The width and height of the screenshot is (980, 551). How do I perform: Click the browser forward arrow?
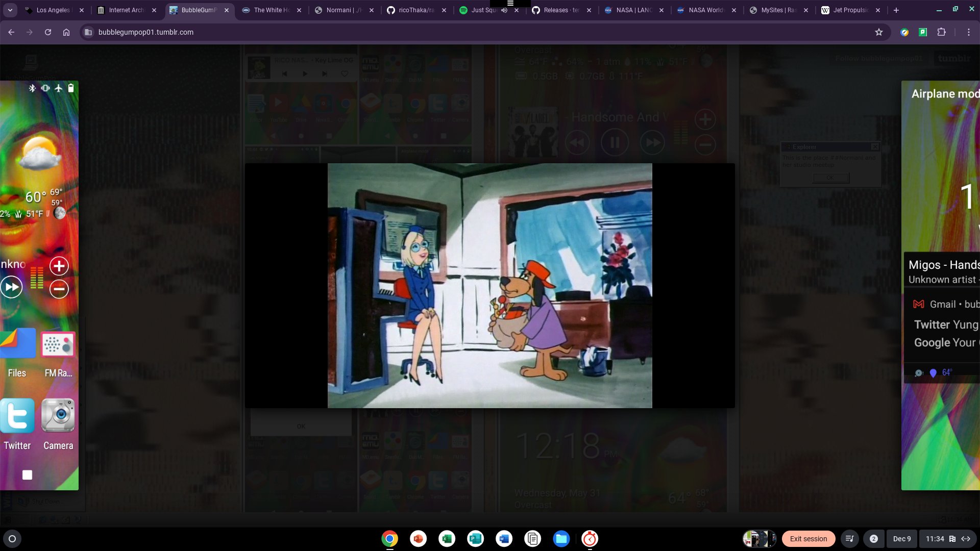tap(30, 32)
